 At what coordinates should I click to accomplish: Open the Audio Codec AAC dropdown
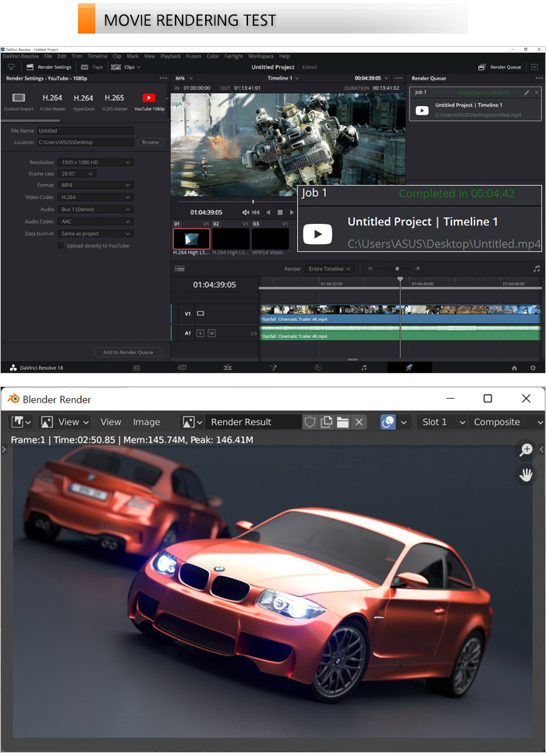(95, 222)
